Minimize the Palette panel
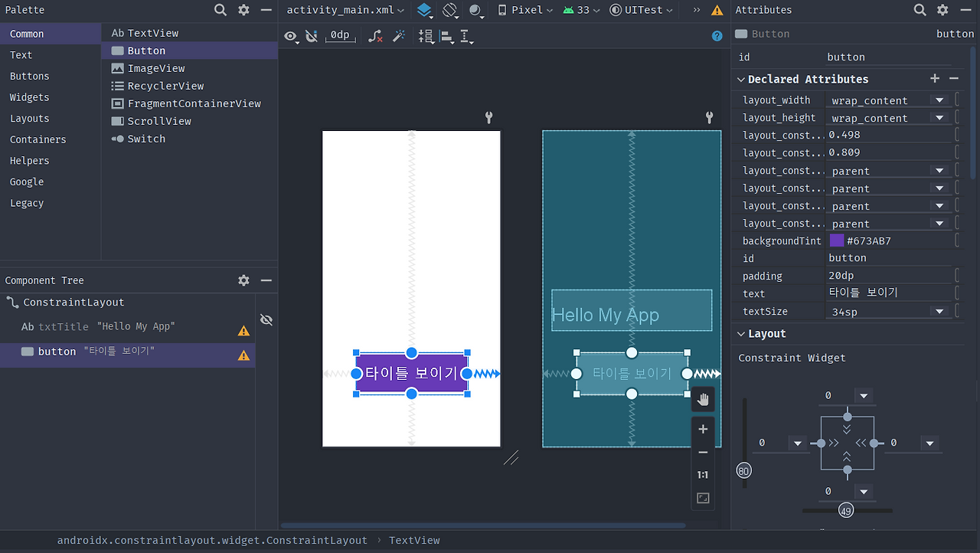Viewport: 980px width, 553px height. (266, 10)
